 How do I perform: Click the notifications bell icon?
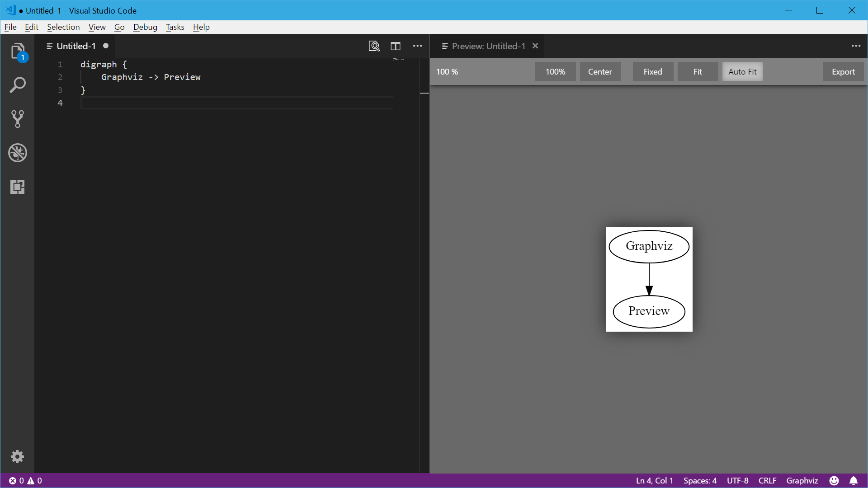coord(854,481)
